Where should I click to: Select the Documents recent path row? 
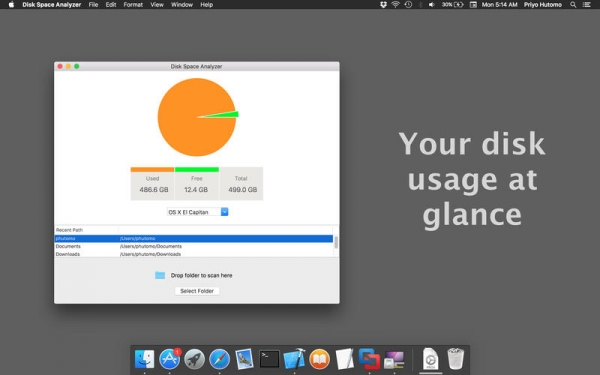point(194,246)
